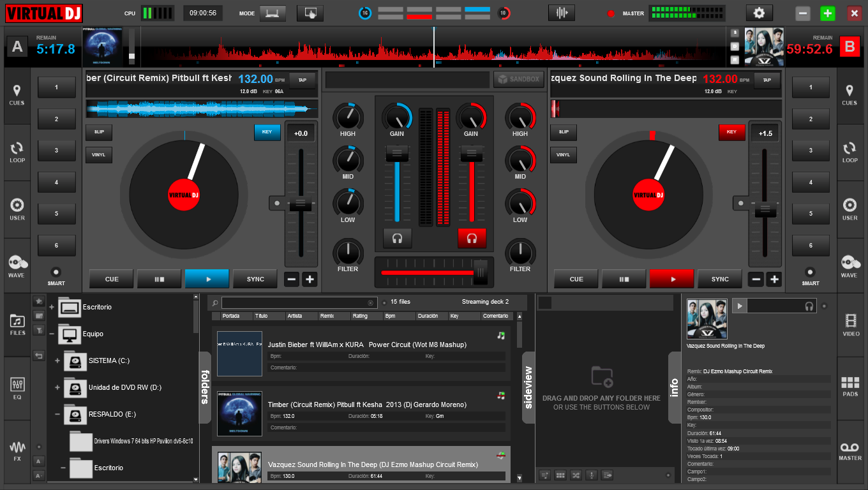This screenshot has height=490, width=868.
Task: Disable the red KEY lock on deck B
Action: pyautogui.click(x=732, y=132)
